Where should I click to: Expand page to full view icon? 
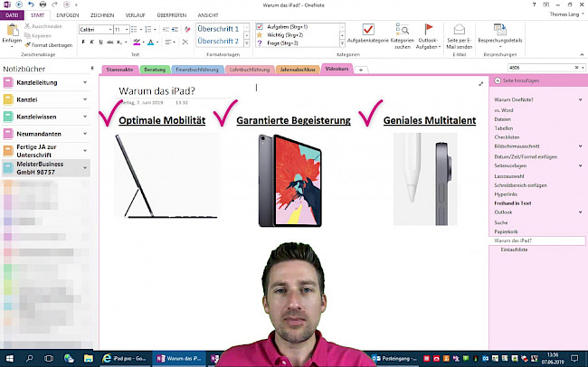[x=480, y=84]
